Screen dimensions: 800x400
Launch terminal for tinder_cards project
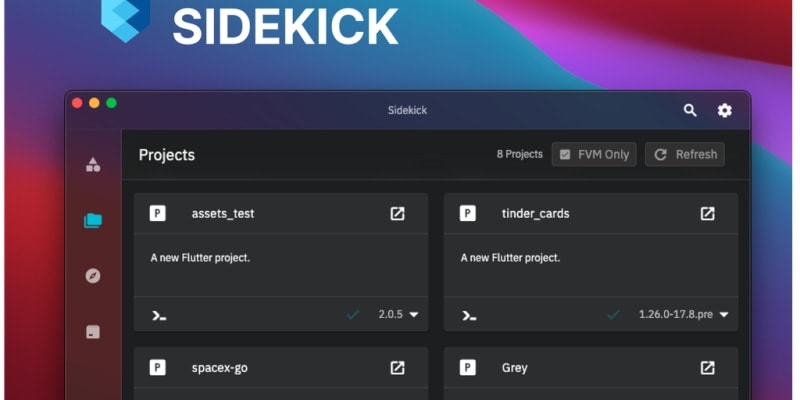point(468,315)
